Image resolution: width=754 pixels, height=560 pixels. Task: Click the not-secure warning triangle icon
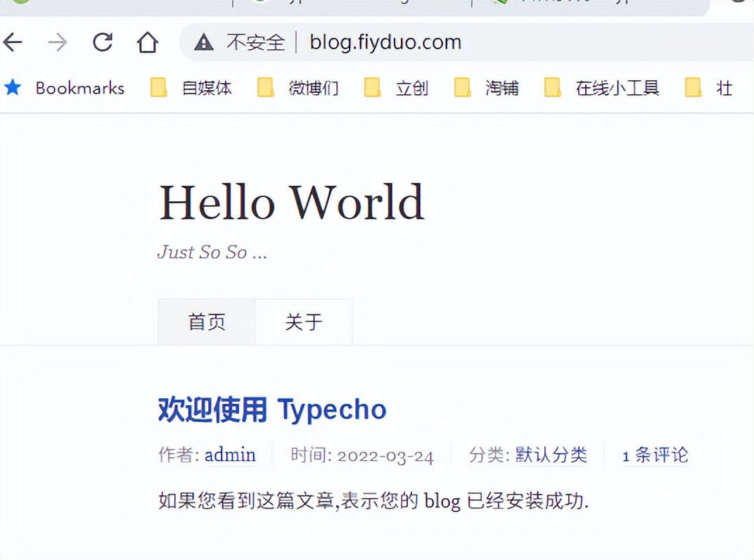pos(204,42)
